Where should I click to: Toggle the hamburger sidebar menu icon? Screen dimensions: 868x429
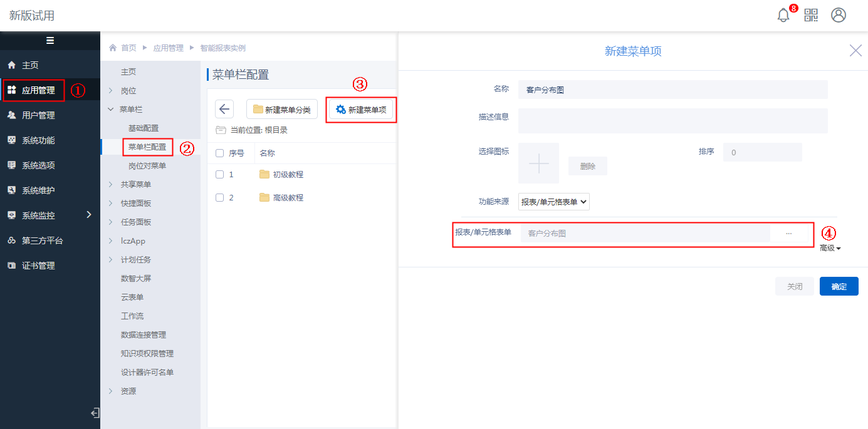click(50, 41)
